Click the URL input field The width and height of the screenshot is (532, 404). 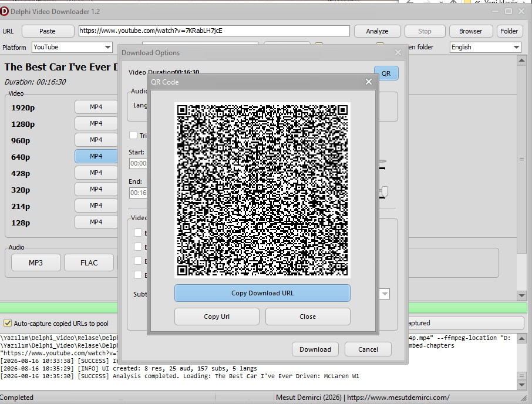214,31
